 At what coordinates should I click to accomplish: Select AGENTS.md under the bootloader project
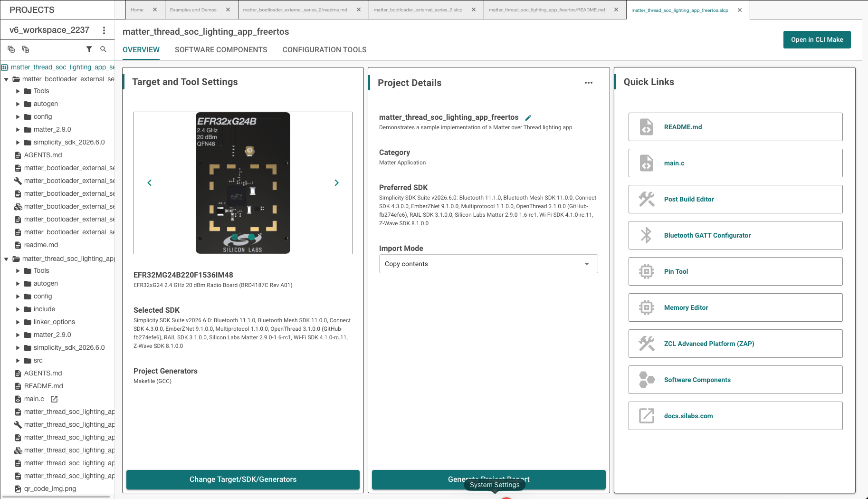43,155
